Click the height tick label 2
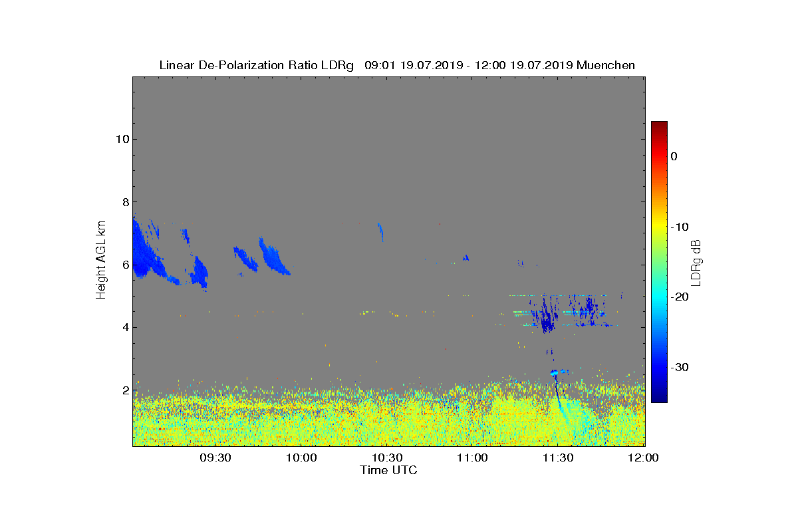 tap(124, 390)
